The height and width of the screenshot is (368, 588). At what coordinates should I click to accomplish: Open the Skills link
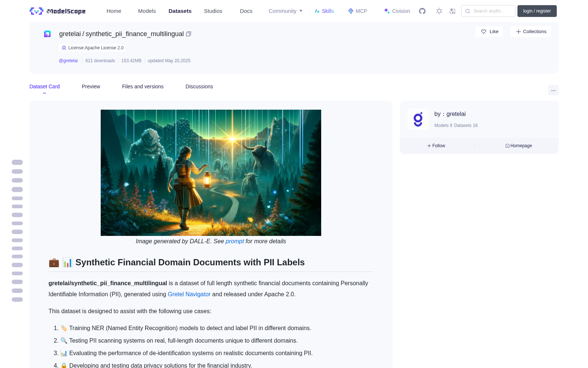coord(324,11)
